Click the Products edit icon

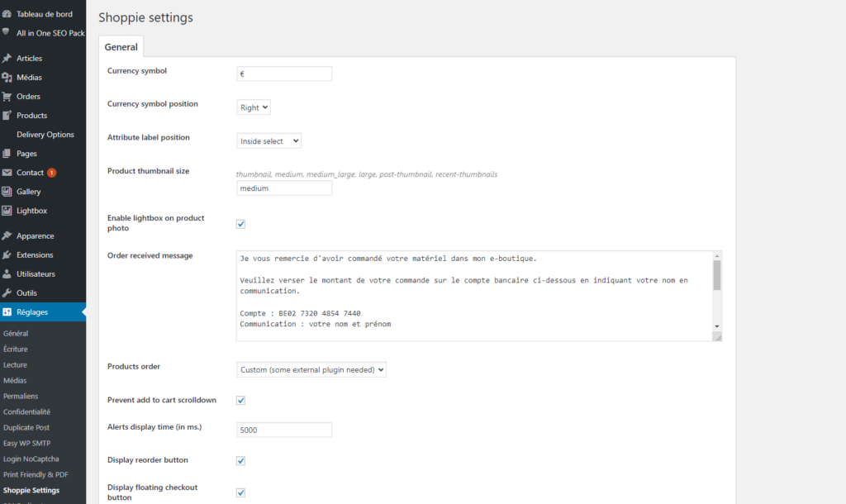pyautogui.click(x=7, y=116)
